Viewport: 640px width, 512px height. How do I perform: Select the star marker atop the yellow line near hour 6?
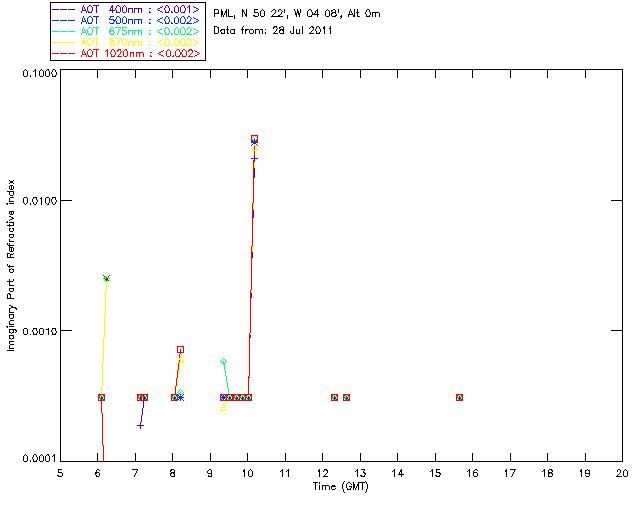(107, 278)
